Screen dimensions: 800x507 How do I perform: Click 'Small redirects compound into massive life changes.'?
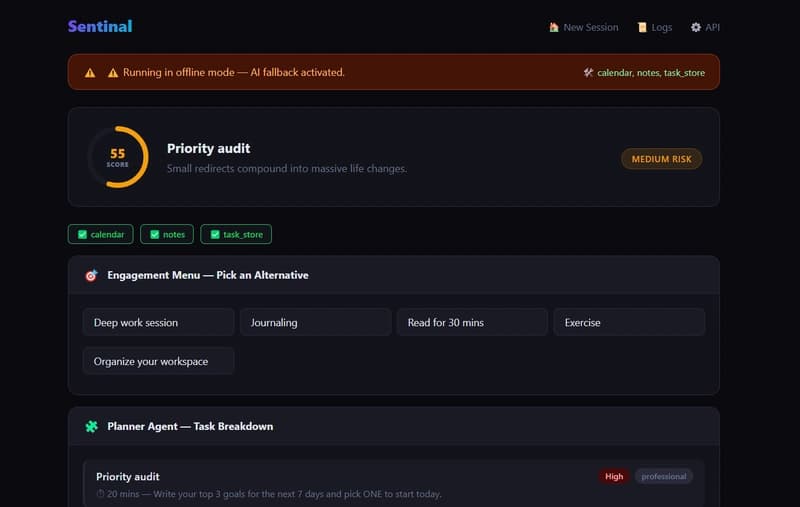click(x=287, y=169)
